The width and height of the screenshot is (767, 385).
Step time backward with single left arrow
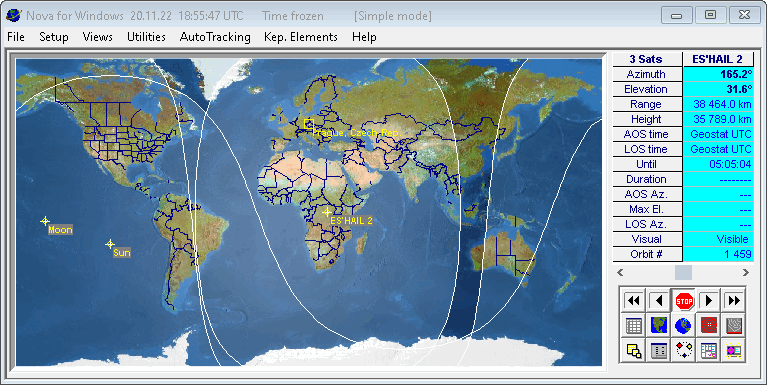659,300
